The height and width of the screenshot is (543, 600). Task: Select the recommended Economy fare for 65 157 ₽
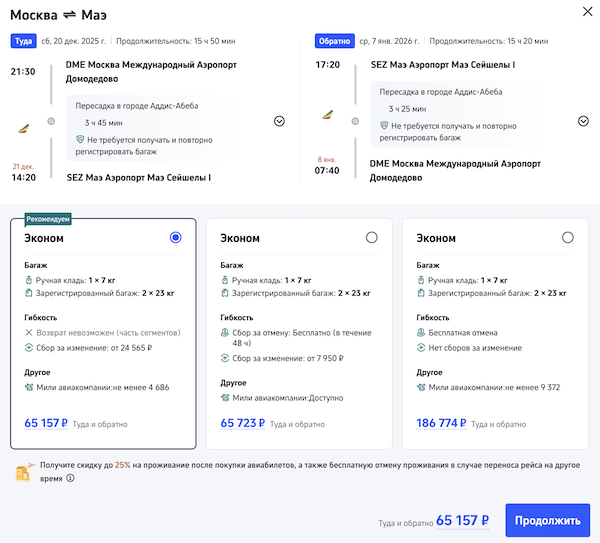[176, 237]
